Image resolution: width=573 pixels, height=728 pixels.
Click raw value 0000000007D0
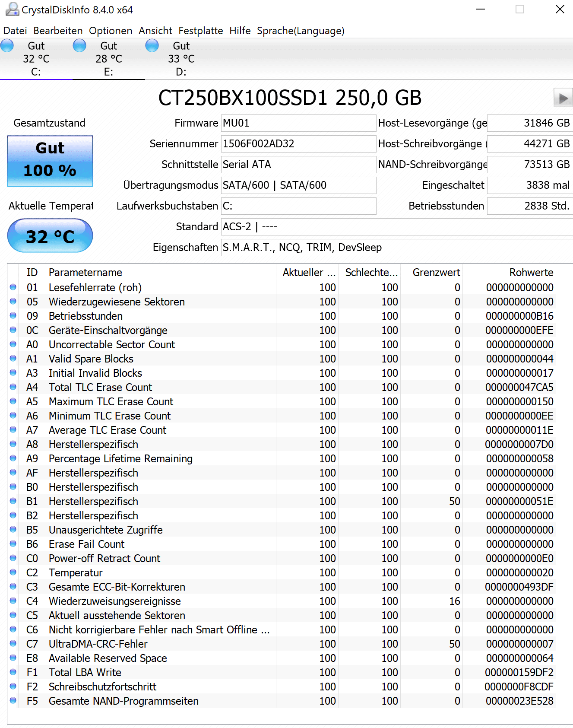(519, 444)
